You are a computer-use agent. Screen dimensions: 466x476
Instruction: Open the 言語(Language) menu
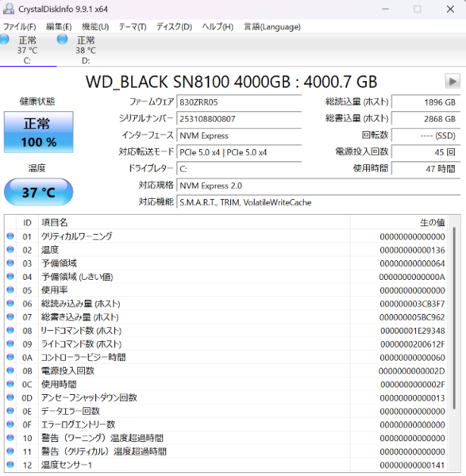click(x=272, y=27)
